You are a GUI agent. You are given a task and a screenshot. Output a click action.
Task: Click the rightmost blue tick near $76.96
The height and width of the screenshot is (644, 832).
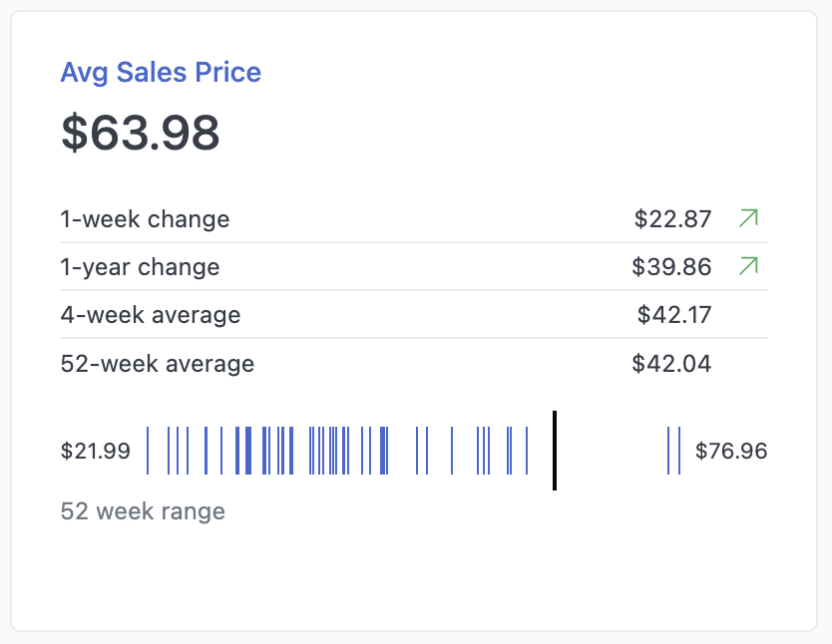pyautogui.click(x=679, y=451)
